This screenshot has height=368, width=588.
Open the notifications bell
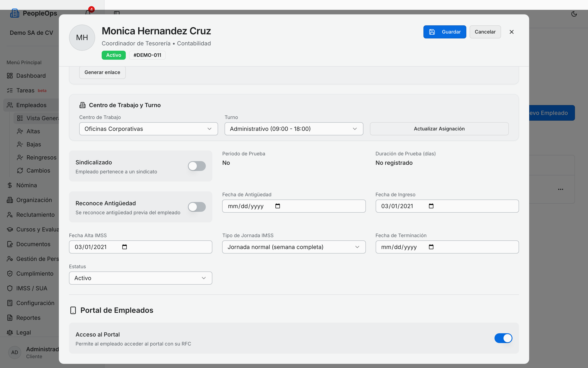[88, 12]
